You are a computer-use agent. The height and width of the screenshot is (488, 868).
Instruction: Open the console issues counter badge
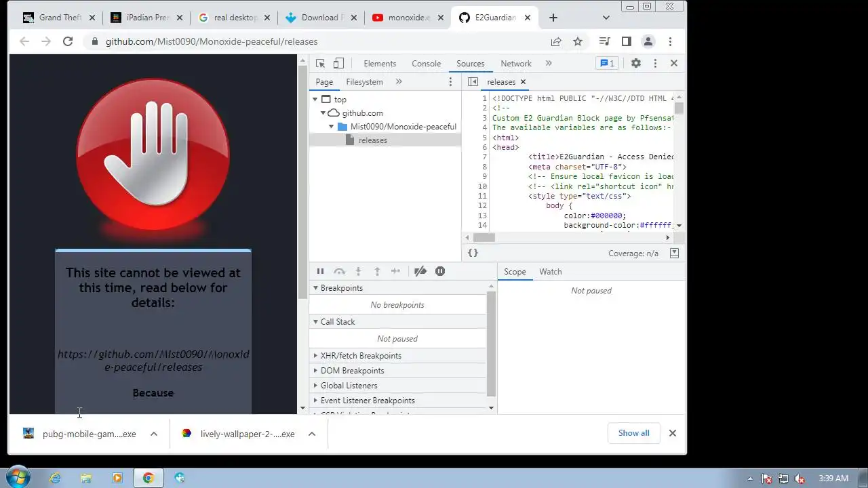tap(607, 63)
